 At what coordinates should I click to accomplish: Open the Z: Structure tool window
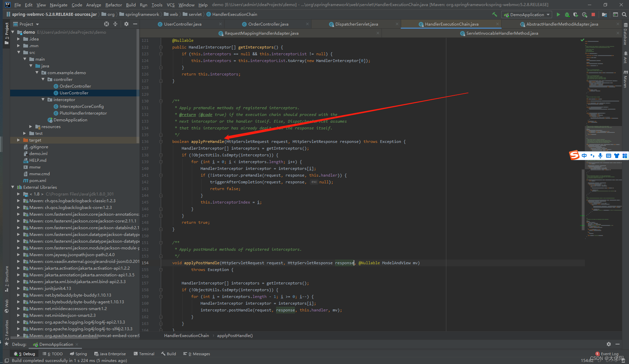[x=6, y=279]
